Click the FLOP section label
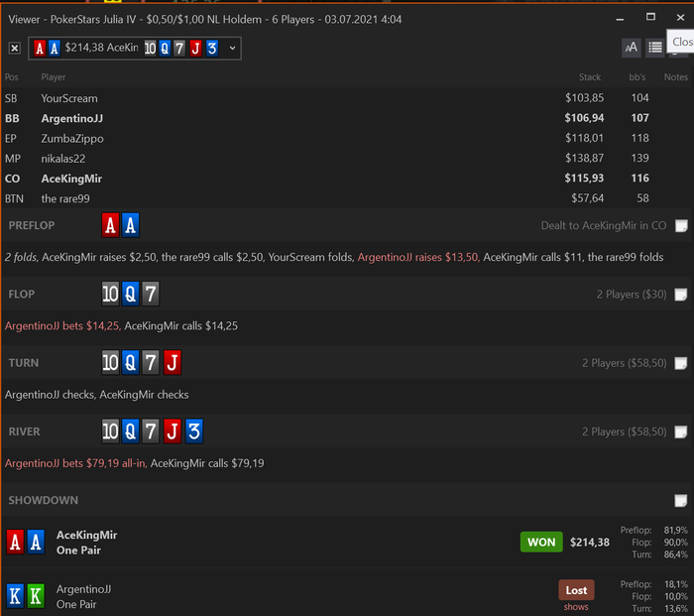The height and width of the screenshot is (616, 694). pyautogui.click(x=21, y=294)
